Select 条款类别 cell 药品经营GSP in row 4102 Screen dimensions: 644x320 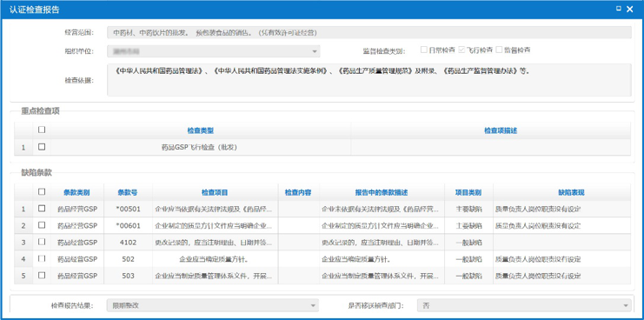pos(76,243)
